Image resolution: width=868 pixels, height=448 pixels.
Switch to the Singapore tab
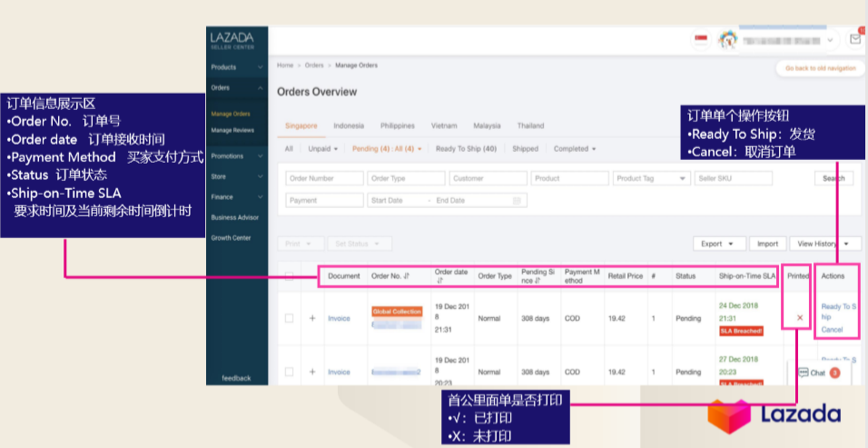click(301, 125)
